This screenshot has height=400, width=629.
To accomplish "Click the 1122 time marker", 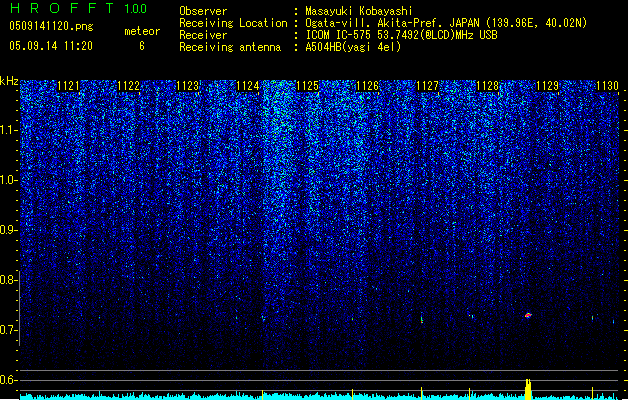I will pos(128,86).
